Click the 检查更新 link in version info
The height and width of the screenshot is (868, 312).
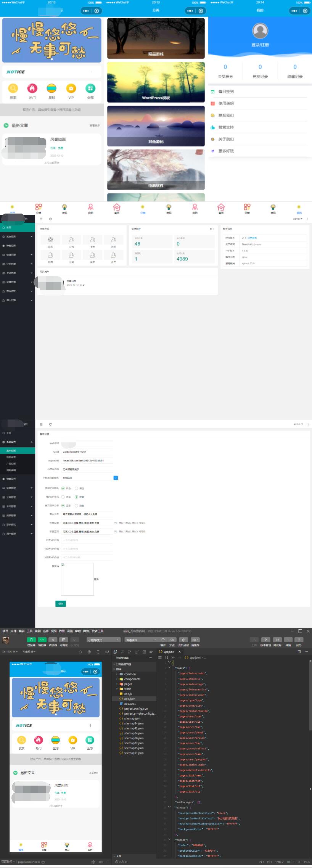coord(252,238)
